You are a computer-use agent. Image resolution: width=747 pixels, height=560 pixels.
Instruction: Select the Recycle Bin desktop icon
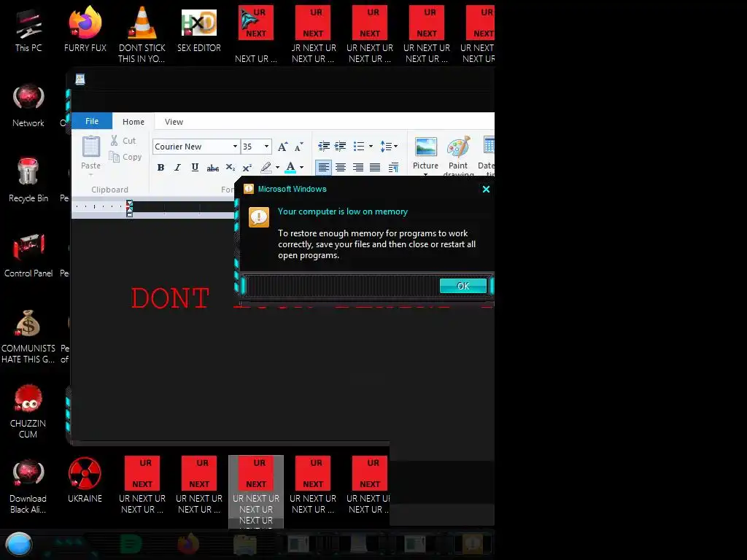coord(28,180)
